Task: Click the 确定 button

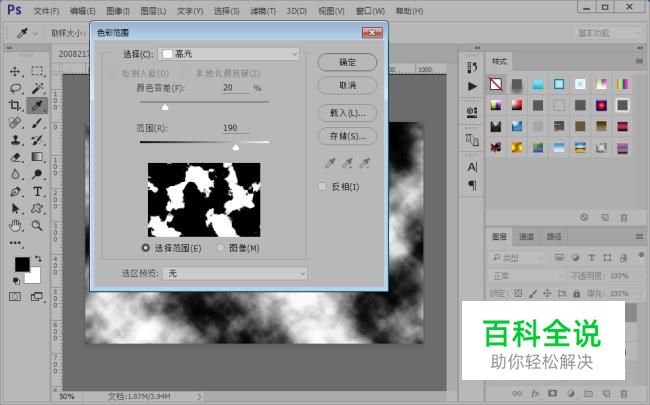Action: point(347,62)
